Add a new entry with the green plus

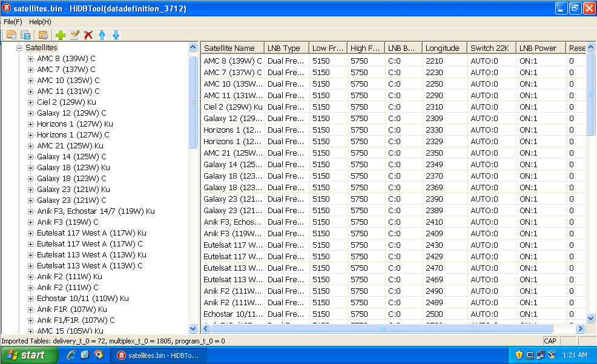click(60, 35)
